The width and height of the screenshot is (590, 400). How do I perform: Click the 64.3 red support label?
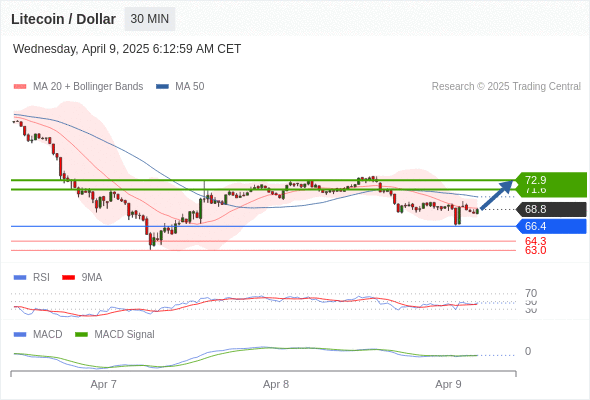535,241
